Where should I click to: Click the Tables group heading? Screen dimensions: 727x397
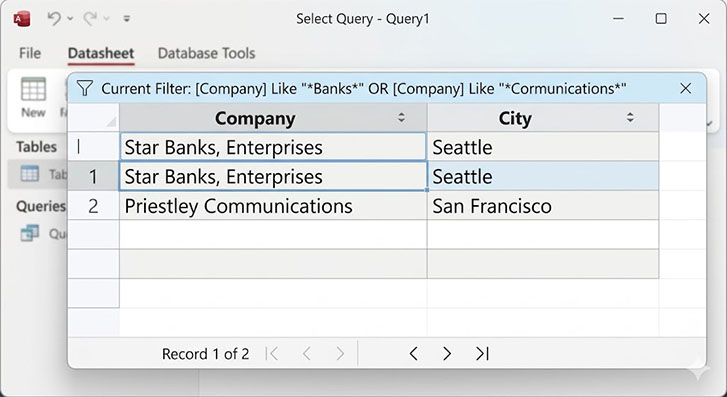tap(37, 147)
